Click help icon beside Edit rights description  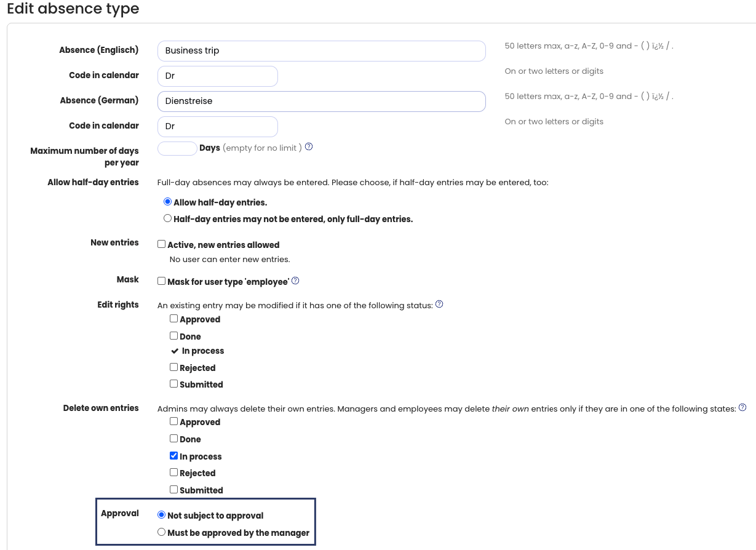tap(439, 305)
